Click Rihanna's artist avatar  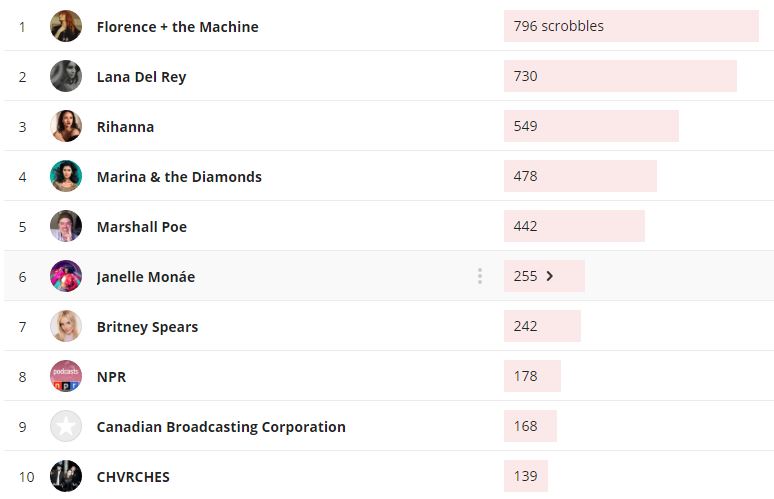[66, 126]
